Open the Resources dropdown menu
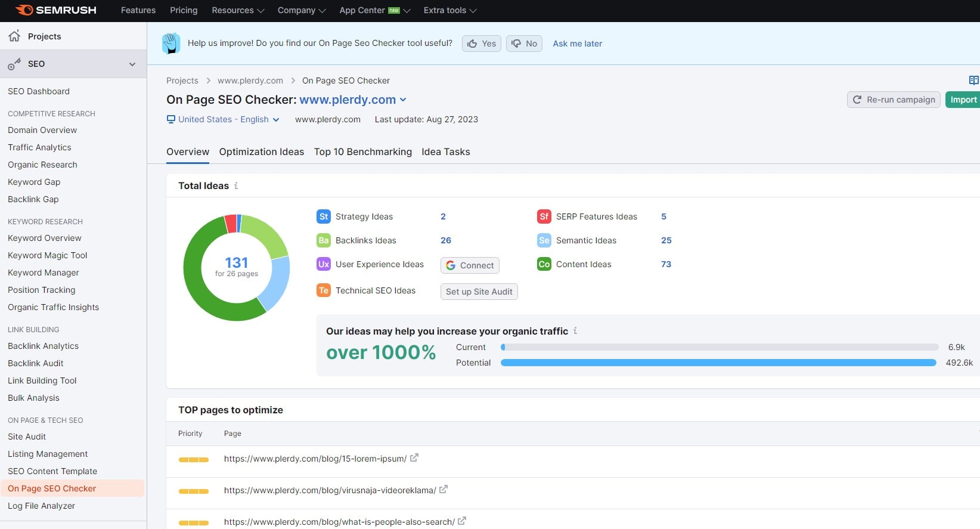980x529 pixels. pos(238,10)
